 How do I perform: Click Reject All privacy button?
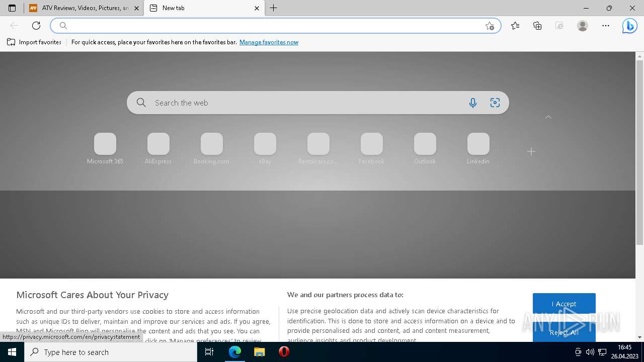pyautogui.click(x=564, y=332)
